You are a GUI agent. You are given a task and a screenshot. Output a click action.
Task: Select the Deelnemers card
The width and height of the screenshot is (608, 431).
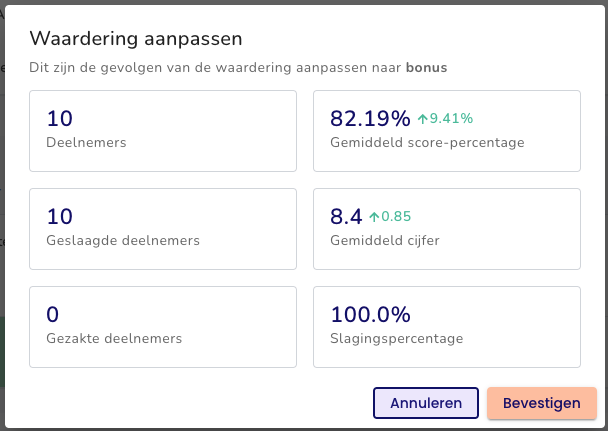click(163, 131)
